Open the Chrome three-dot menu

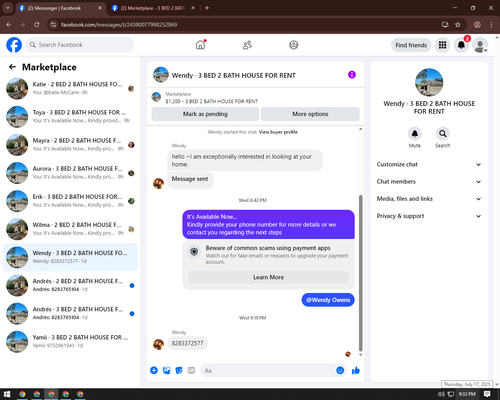pos(491,25)
